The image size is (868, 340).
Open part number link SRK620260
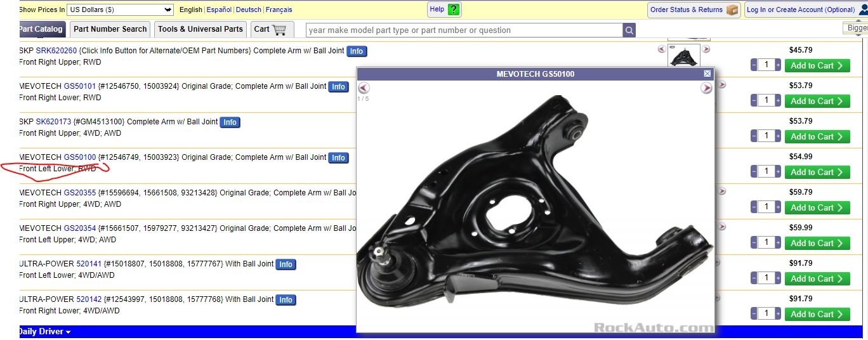coord(56,51)
